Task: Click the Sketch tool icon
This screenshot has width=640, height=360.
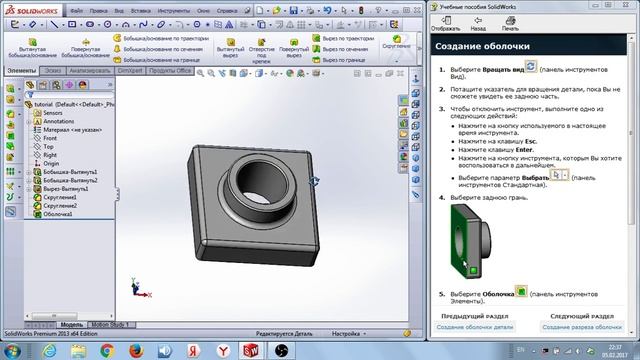Action: [15, 25]
